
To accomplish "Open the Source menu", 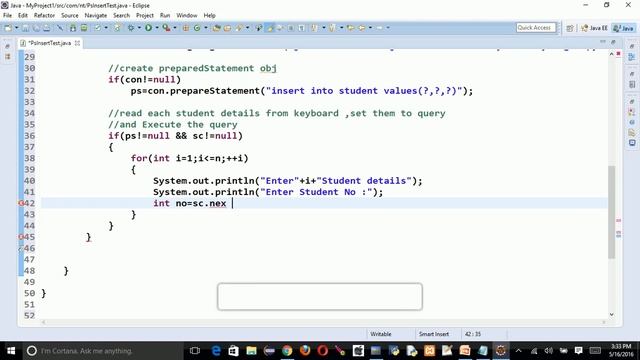I will [70, 15].
